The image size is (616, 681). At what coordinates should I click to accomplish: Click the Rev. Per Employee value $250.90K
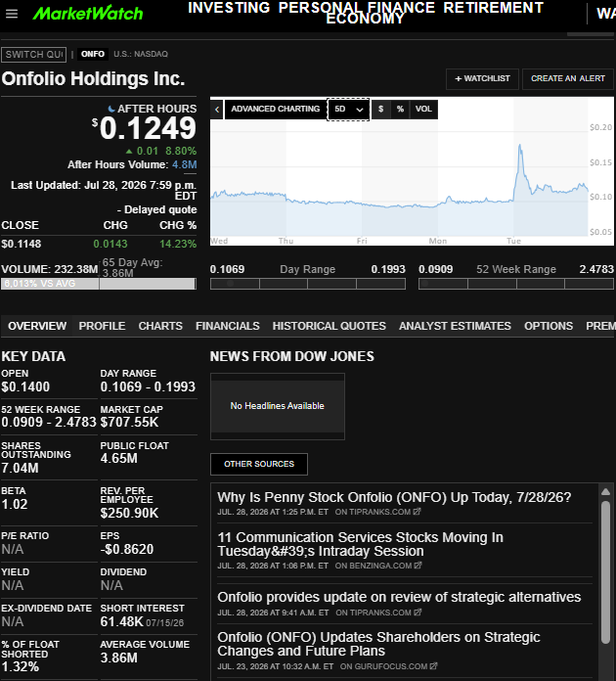tap(129, 514)
